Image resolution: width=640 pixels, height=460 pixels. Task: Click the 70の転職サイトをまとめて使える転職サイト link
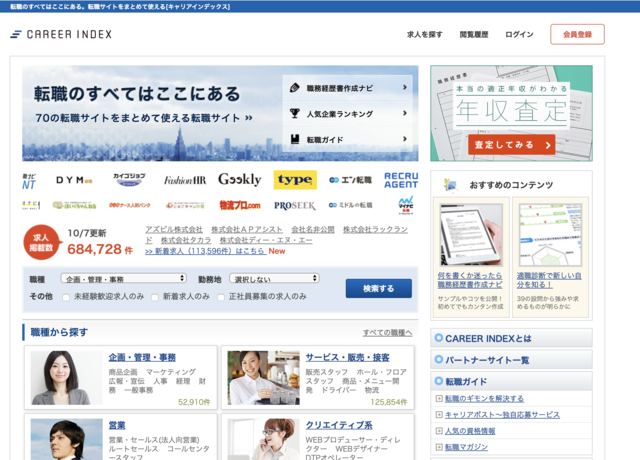pyautogui.click(x=144, y=118)
